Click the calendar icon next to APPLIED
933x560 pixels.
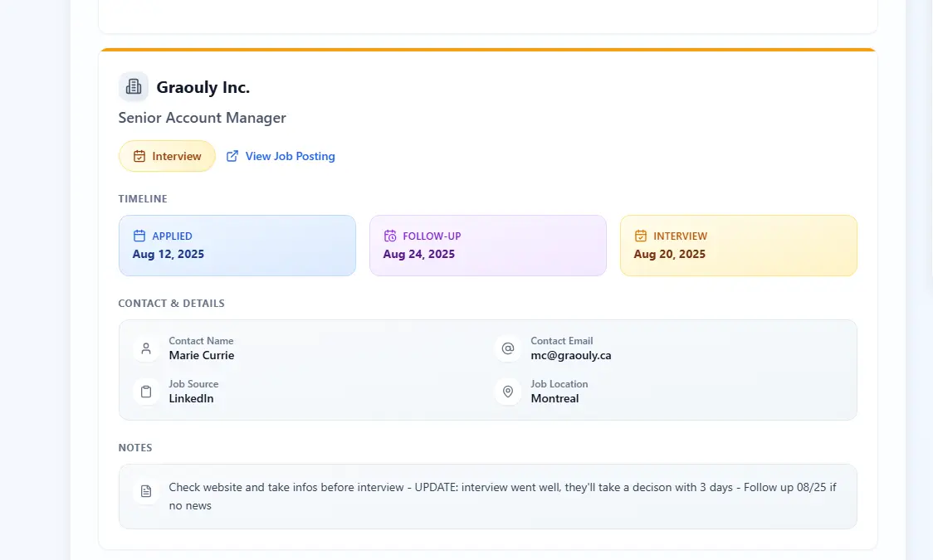pyautogui.click(x=139, y=236)
